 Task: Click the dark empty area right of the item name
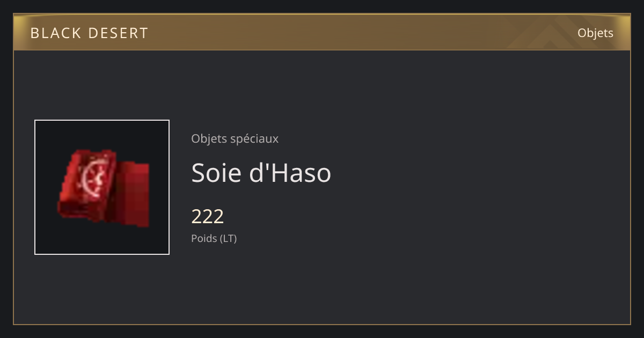[478, 173]
